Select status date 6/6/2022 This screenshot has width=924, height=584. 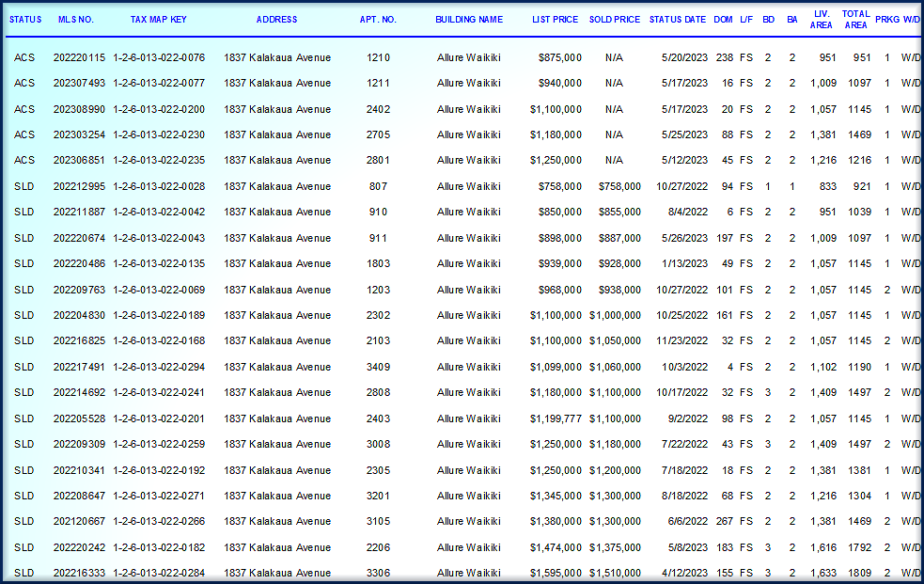click(x=688, y=522)
